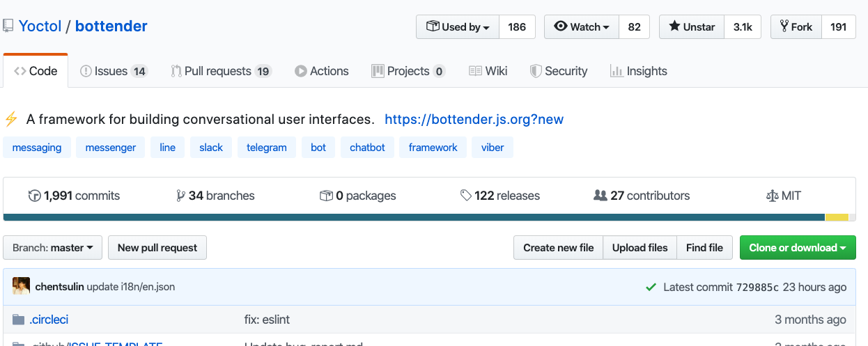The width and height of the screenshot is (868, 346).
Task: Click the license scale icon
Action: click(x=772, y=196)
